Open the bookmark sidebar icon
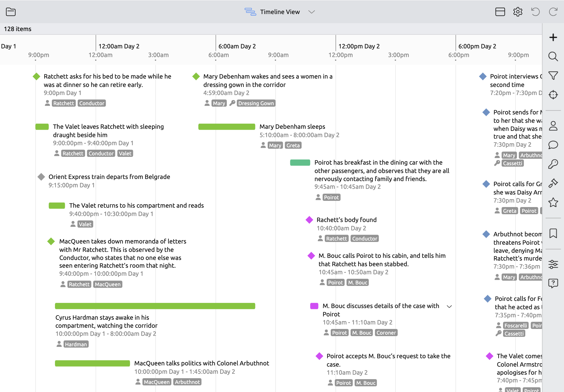Image resolution: width=564 pixels, height=392 pixels. [x=553, y=233]
